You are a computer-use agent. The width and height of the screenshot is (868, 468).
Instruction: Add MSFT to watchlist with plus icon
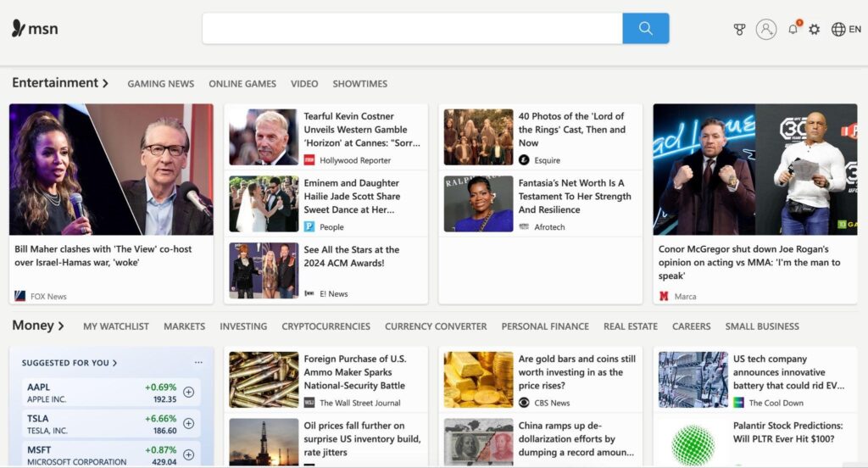coord(189,454)
